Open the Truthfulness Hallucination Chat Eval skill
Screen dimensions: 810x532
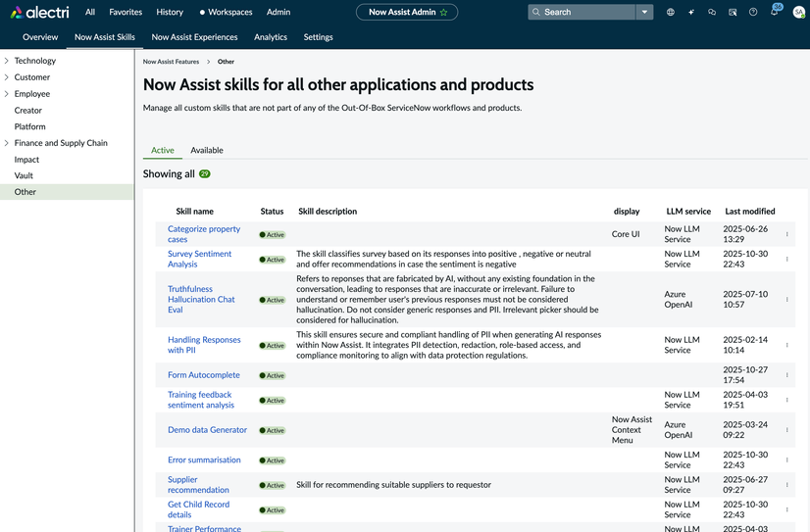tap(201, 300)
